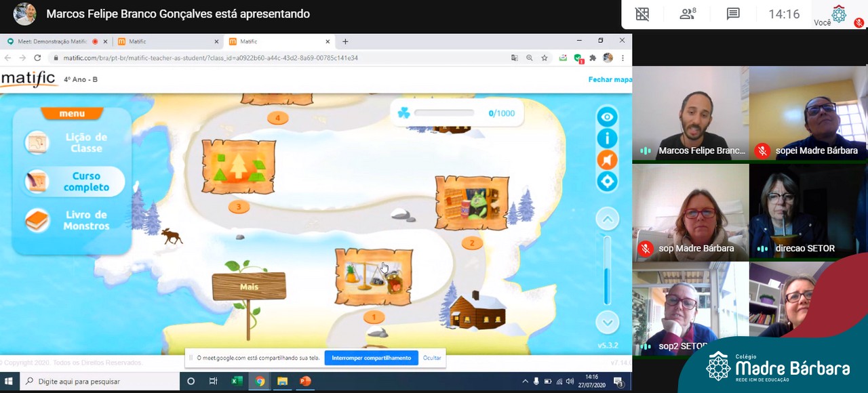Click Ocultar on the sharing bar
Screen dimensions: 868x393
pos(432,358)
